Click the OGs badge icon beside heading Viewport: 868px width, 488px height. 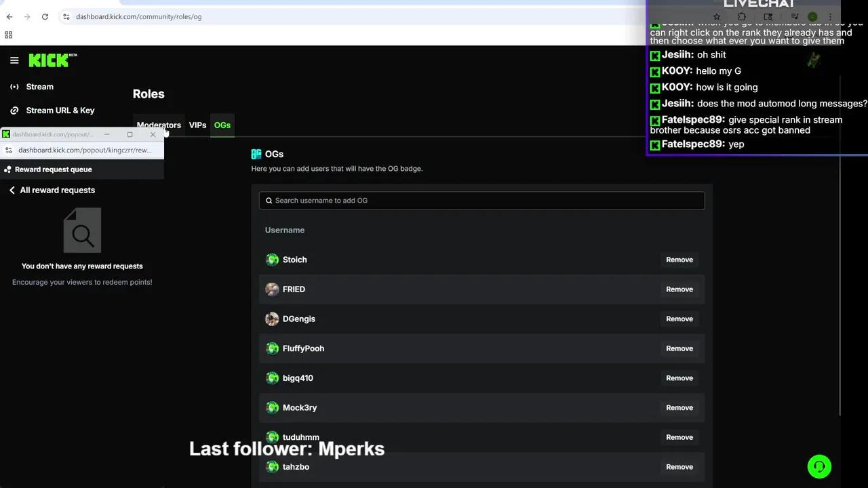[256, 155]
